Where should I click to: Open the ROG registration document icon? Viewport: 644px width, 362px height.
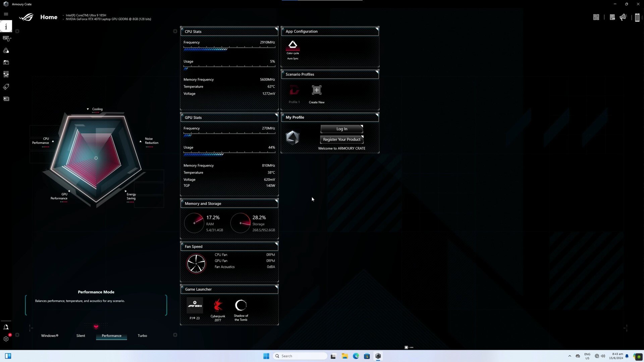click(x=612, y=17)
